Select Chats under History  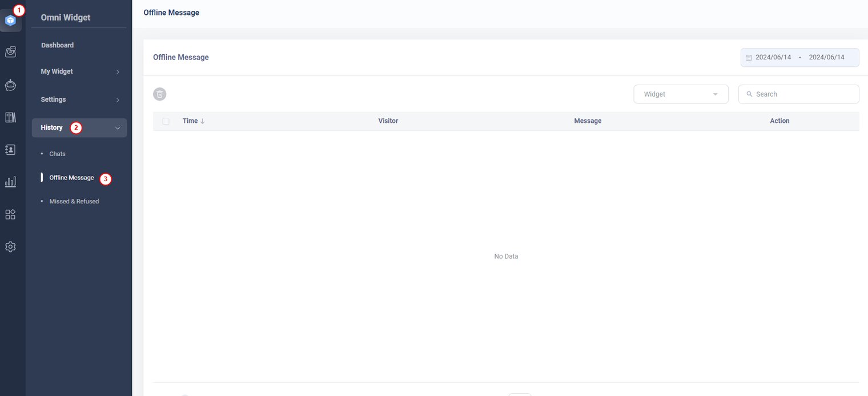[58, 154]
